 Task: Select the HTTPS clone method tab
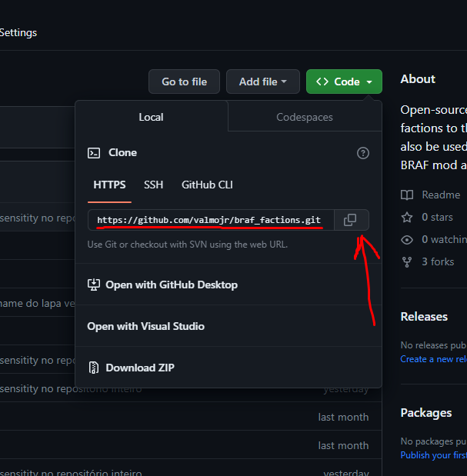click(109, 185)
